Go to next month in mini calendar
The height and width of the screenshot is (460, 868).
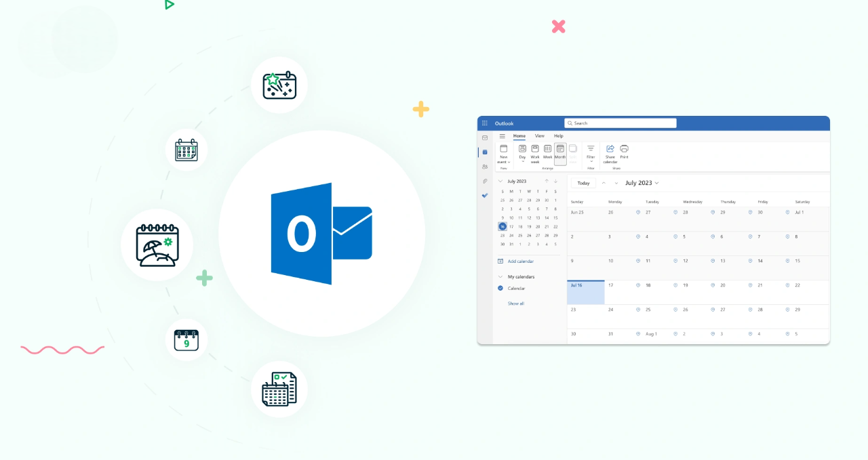(x=555, y=181)
